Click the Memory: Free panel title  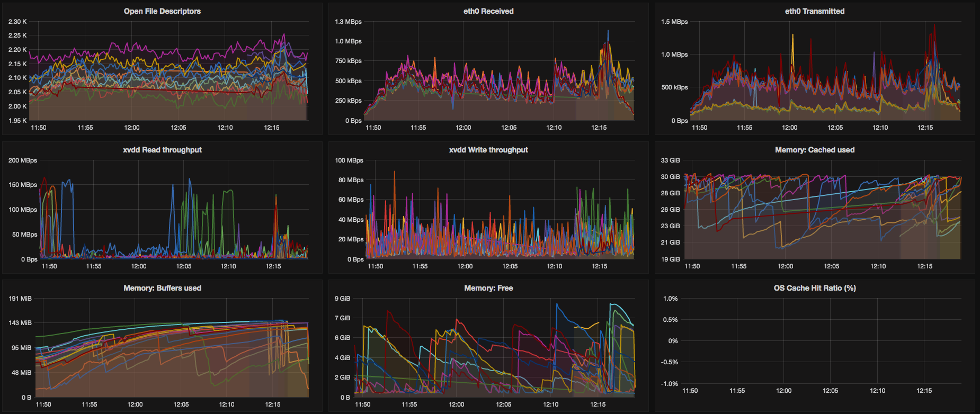[x=488, y=288]
